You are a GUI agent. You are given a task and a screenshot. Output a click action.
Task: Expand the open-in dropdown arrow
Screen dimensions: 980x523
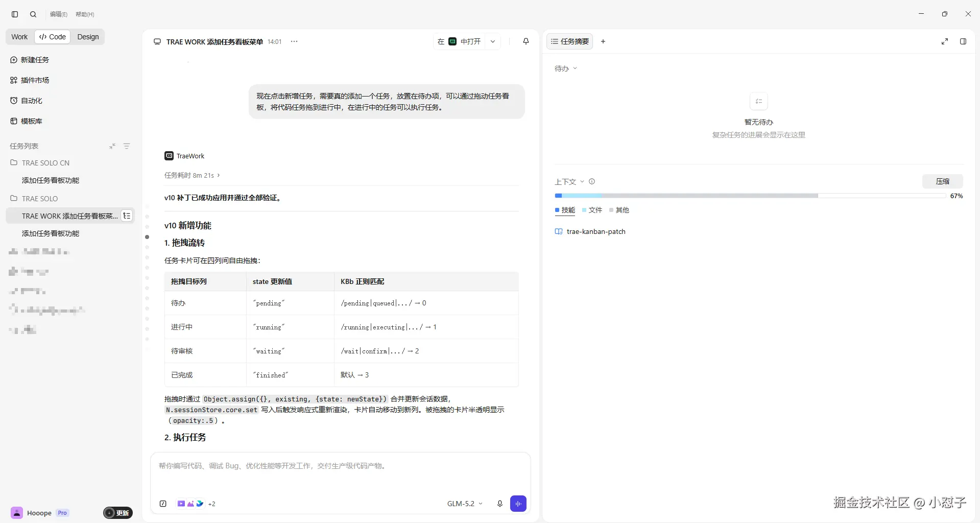[x=493, y=42]
